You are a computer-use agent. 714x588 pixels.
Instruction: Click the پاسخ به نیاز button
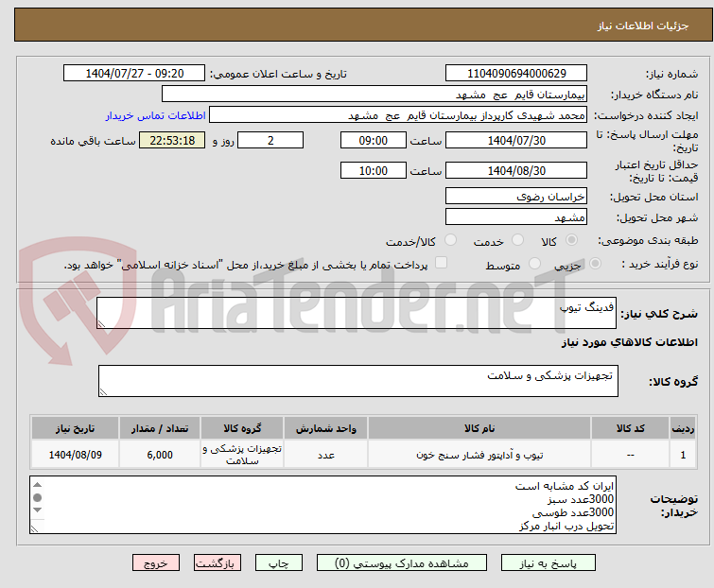click(549, 563)
